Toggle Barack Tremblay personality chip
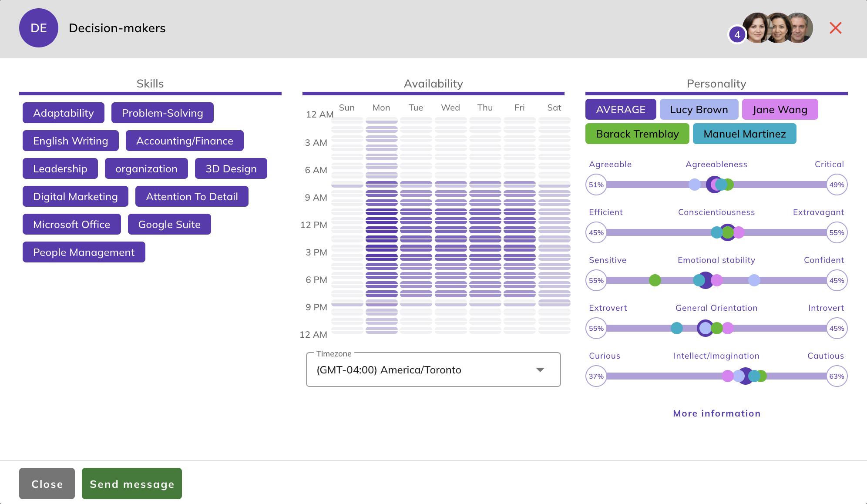867x504 pixels. click(x=637, y=134)
